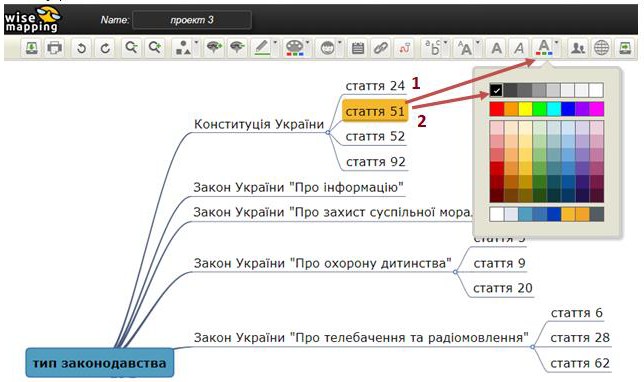Collapse the 'Про охорону дитинства' branch node
Image resolution: width=644 pixels, height=382 pixels.
point(455,272)
